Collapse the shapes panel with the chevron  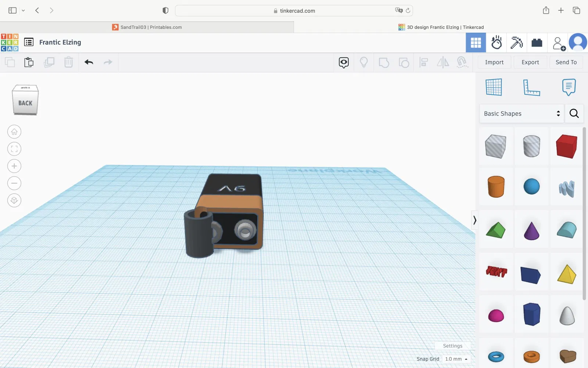474,220
